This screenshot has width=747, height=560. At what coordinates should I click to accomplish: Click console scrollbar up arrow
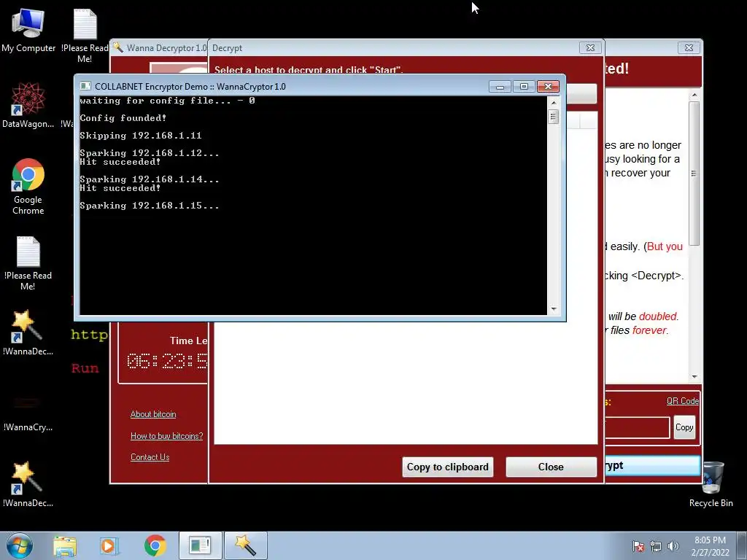(553, 102)
